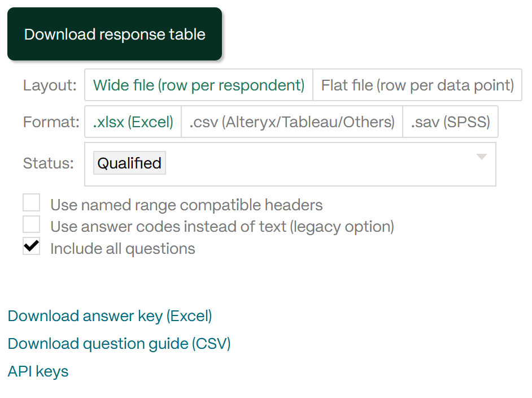Click the Status: field label
This screenshot has height=398, width=532.
(48, 163)
